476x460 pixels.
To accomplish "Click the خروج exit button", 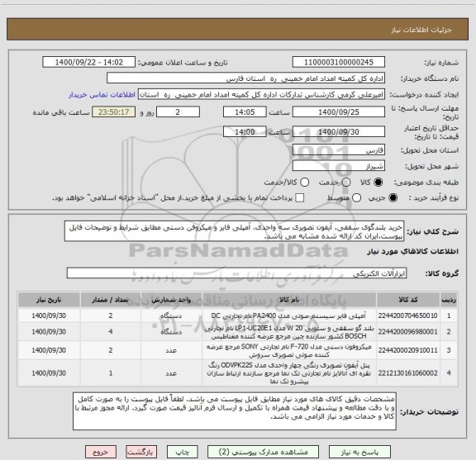I will point(101,452).
